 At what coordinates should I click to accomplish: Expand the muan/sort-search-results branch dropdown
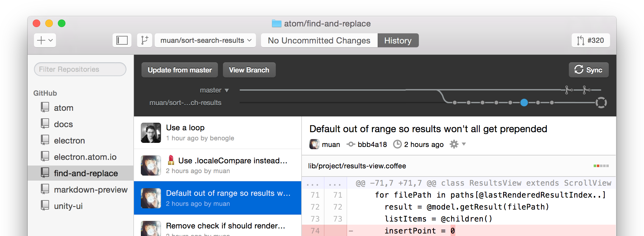[x=205, y=40]
